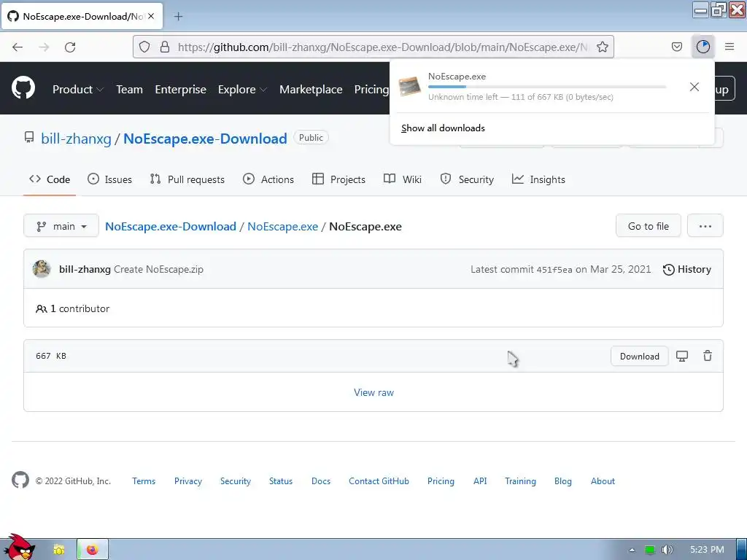This screenshot has width=747, height=560.
Task: Click NoEscape.exe folder breadcrumb link
Action: click(x=282, y=226)
